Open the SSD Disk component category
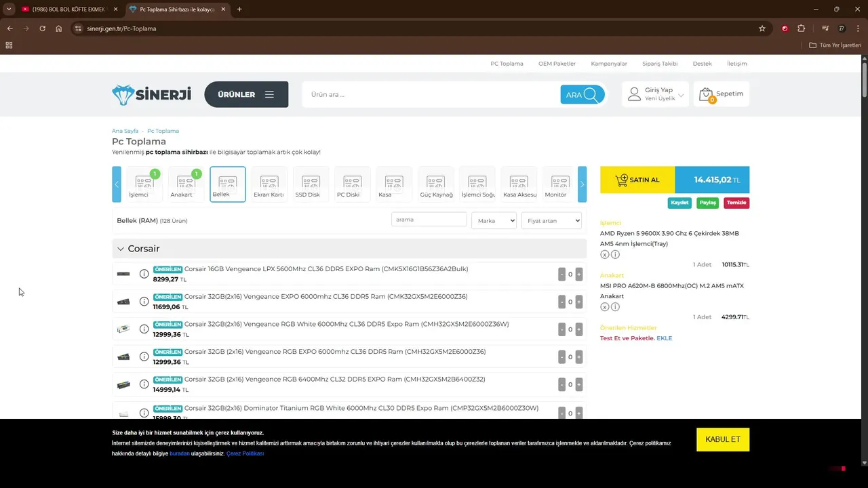The image size is (868, 488). point(311,184)
